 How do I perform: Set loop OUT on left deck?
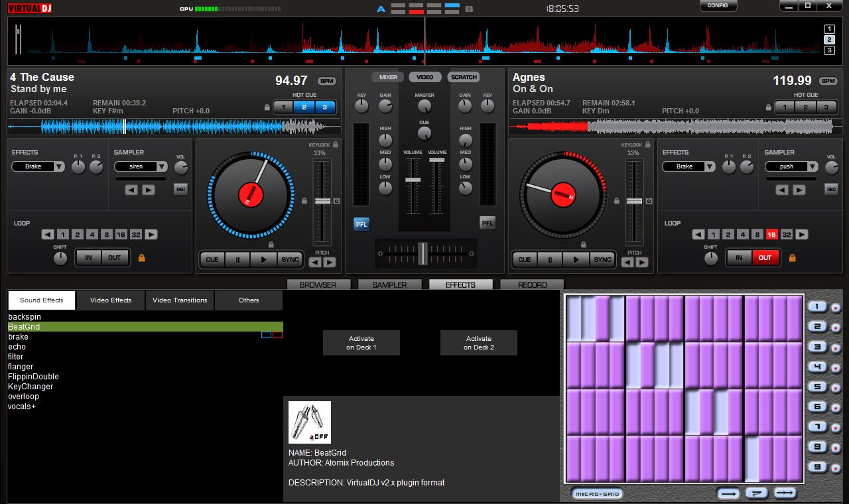[x=115, y=257]
